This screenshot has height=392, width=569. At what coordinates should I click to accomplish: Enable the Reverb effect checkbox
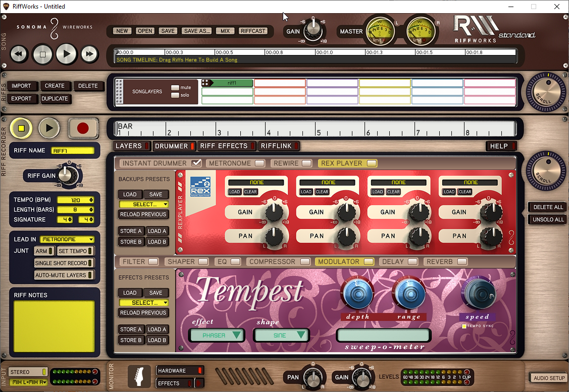pyautogui.click(x=462, y=262)
